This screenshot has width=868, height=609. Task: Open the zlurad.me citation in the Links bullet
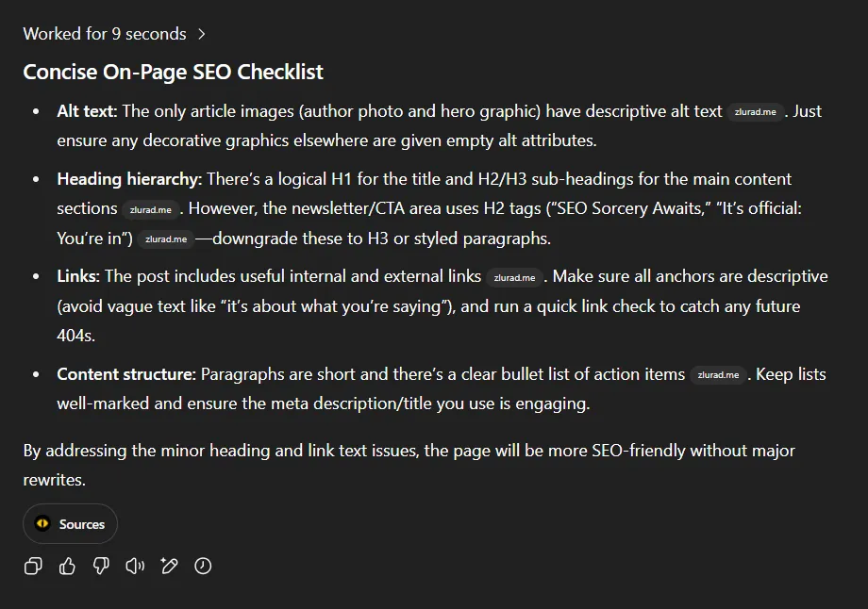pos(514,277)
